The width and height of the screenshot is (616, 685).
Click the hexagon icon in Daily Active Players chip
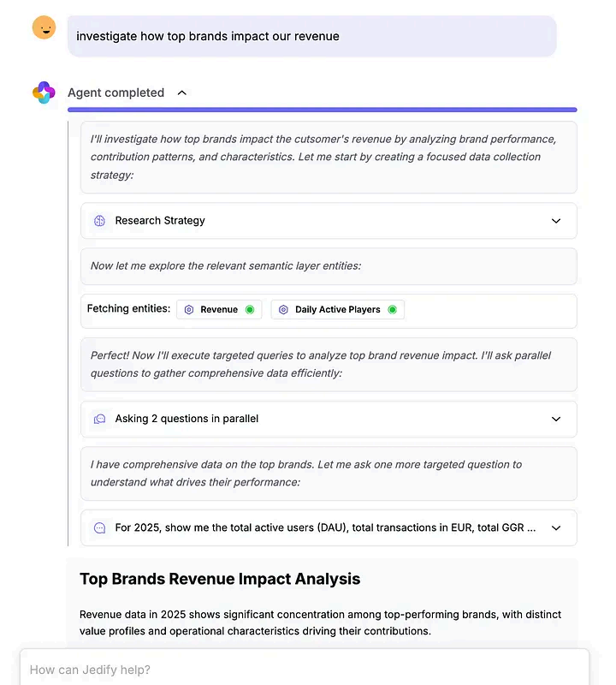point(283,310)
